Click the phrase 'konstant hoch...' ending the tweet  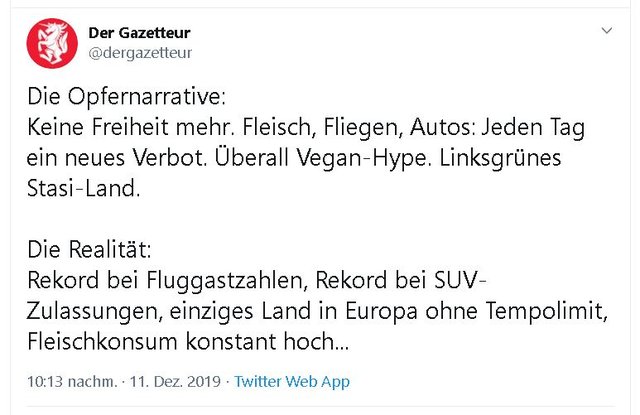tap(267, 342)
